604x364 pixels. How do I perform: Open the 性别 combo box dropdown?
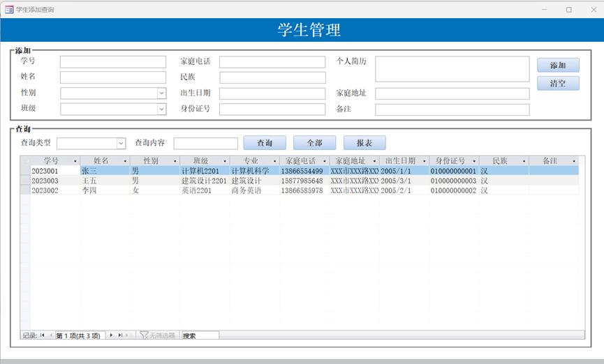click(162, 93)
